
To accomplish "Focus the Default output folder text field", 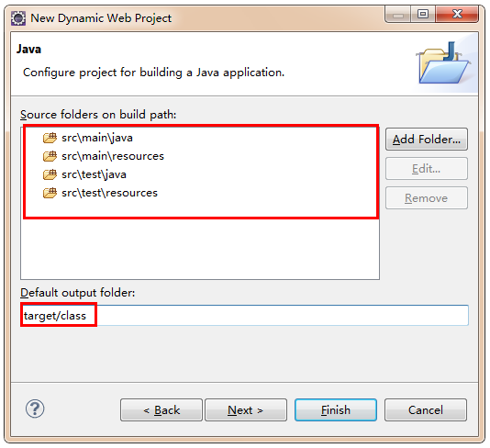I will [x=244, y=316].
